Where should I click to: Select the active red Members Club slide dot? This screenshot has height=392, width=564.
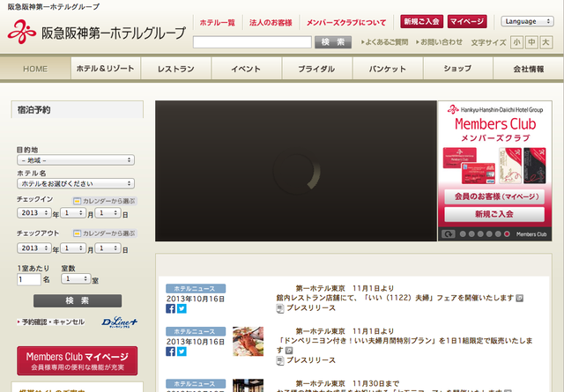(x=507, y=234)
